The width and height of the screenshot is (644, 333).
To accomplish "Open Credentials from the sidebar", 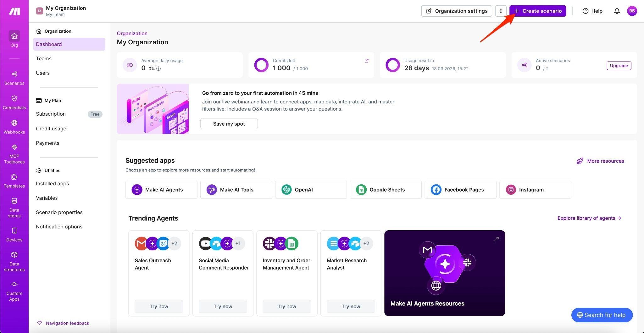I will [x=14, y=102].
